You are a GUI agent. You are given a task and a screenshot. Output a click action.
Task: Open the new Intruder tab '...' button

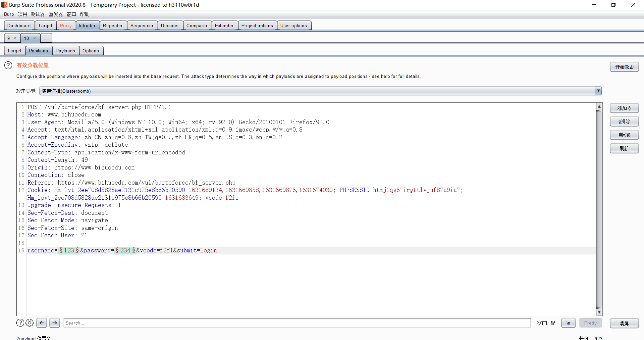click(46, 38)
